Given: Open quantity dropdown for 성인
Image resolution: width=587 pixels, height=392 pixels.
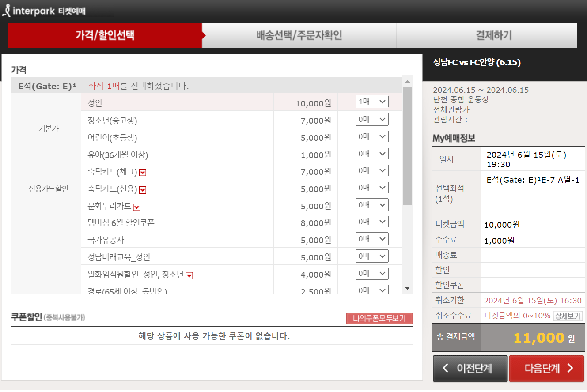Looking at the screenshot, I should (372, 102).
